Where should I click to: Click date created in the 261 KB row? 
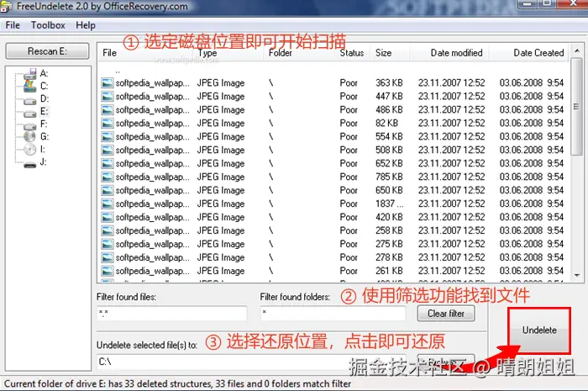click(532, 271)
